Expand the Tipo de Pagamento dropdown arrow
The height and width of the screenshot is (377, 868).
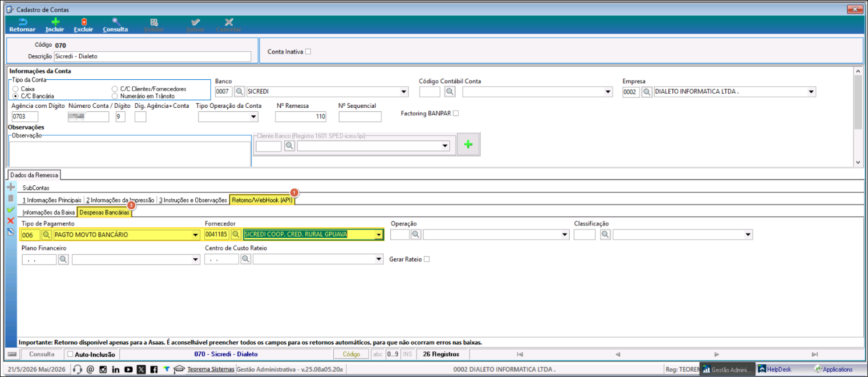point(195,235)
